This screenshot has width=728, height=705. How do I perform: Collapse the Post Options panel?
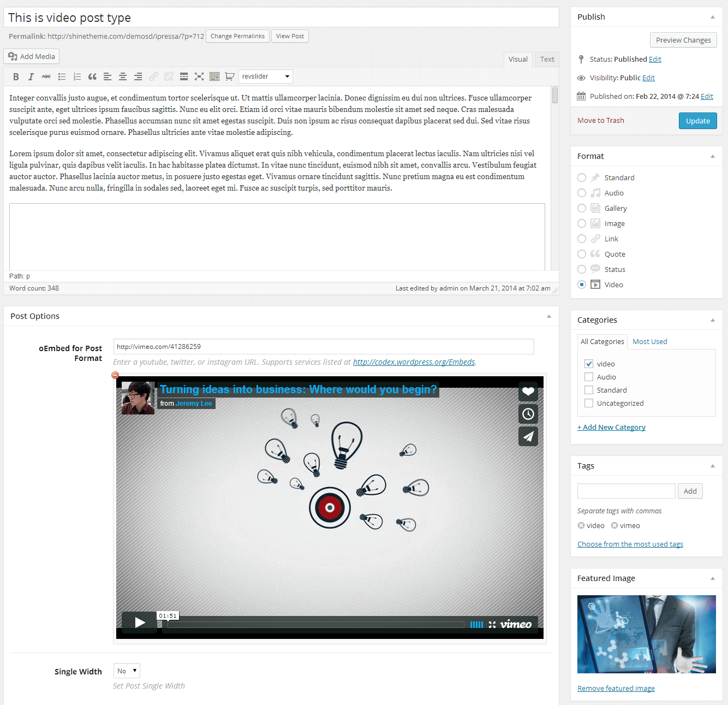[548, 316]
